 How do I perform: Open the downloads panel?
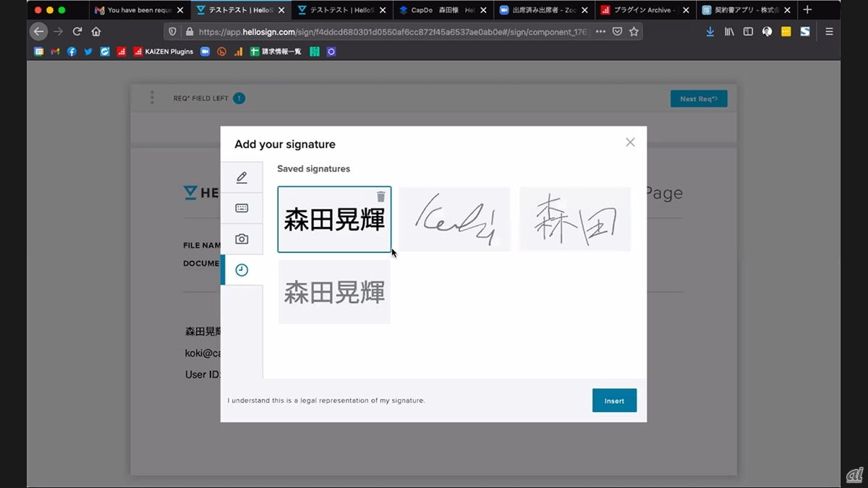point(710,32)
